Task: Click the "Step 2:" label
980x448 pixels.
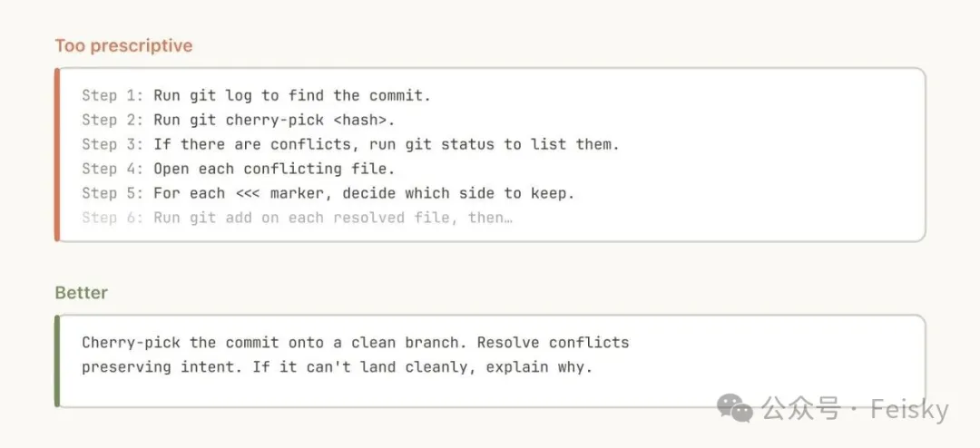Action: pyautogui.click(x=113, y=120)
